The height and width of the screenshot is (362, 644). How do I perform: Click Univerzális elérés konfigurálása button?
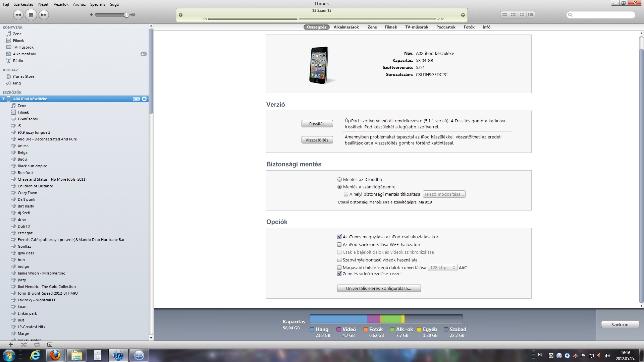[x=379, y=289]
